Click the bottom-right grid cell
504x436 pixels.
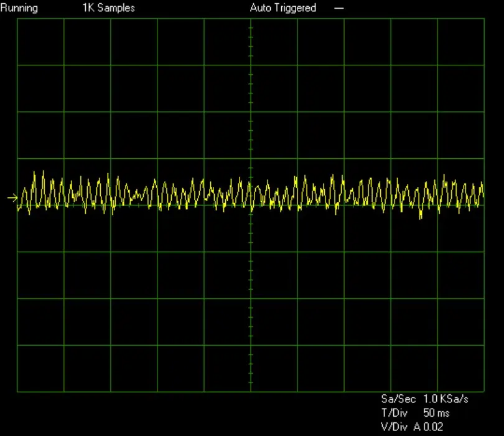coord(460,369)
